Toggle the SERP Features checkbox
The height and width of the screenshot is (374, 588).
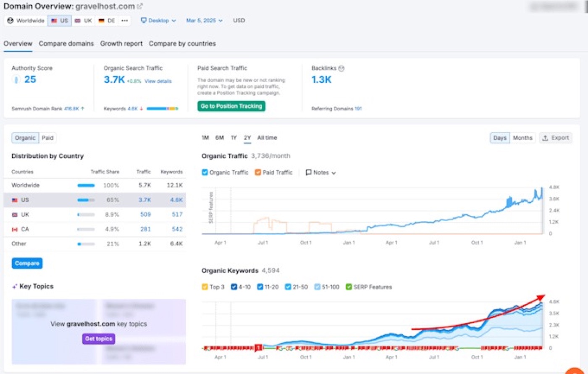pyautogui.click(x=349, y=287)
